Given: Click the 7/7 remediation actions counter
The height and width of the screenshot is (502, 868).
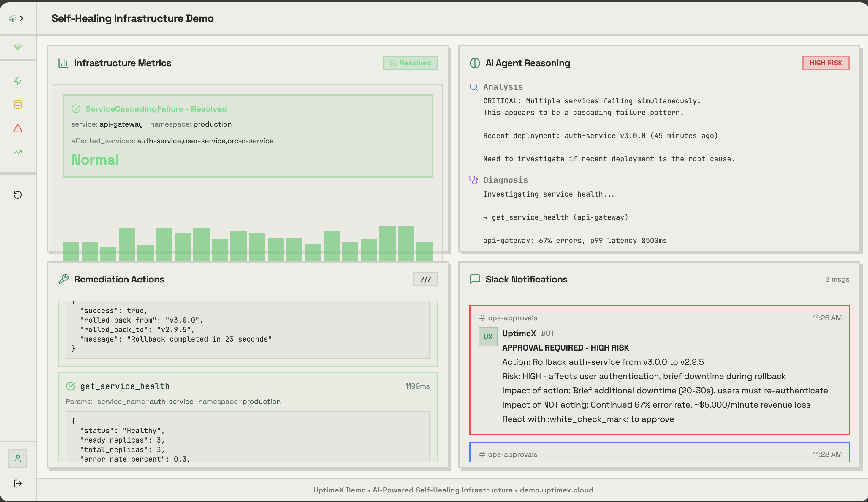Looking at the screenshot, I should pos(425,279).
